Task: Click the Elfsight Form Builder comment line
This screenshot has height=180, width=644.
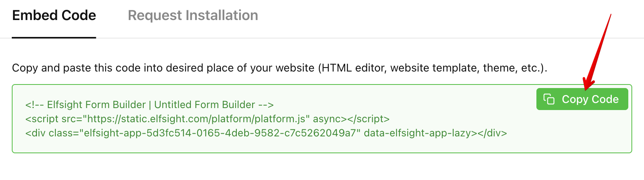Action: point(150,105)
